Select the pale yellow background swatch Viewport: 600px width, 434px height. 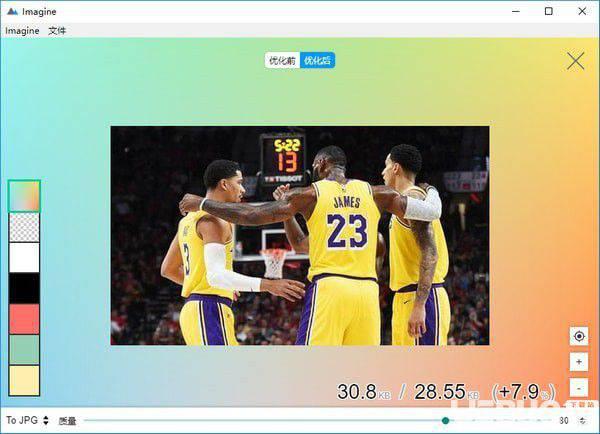click(x=24, y=380)
